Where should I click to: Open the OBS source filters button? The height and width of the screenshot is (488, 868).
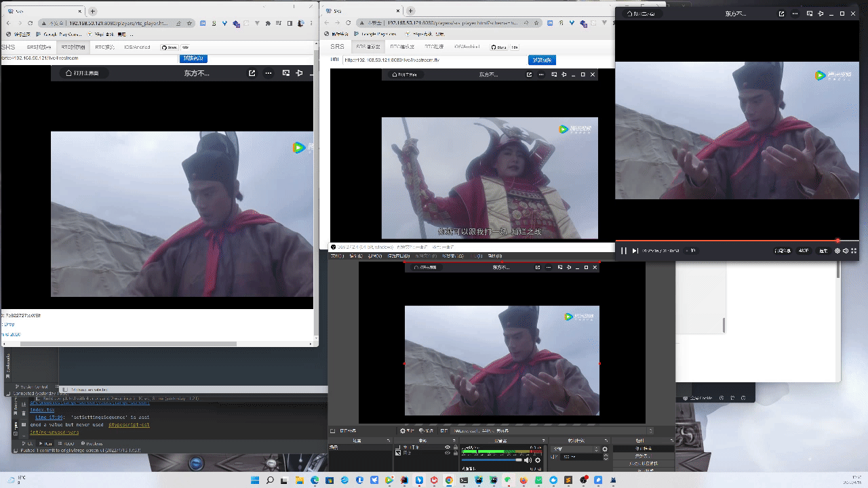point(426,430)
